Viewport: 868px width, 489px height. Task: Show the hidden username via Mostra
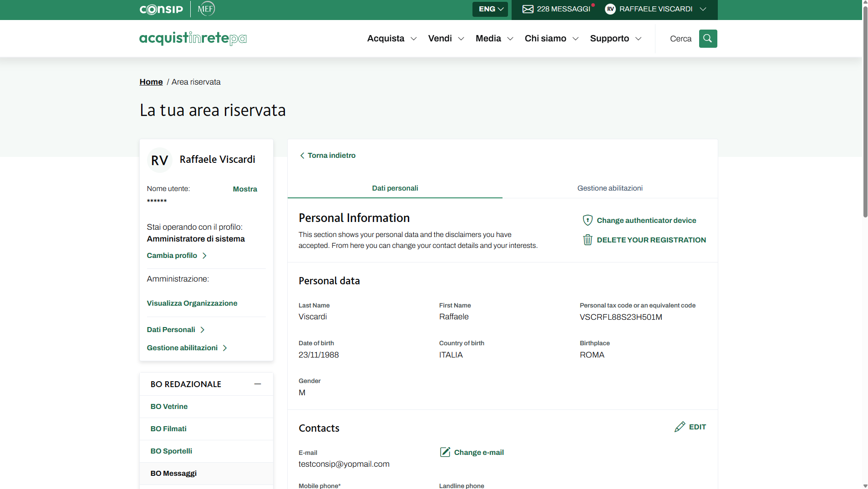pyautogui.click(x=245, y=189)
